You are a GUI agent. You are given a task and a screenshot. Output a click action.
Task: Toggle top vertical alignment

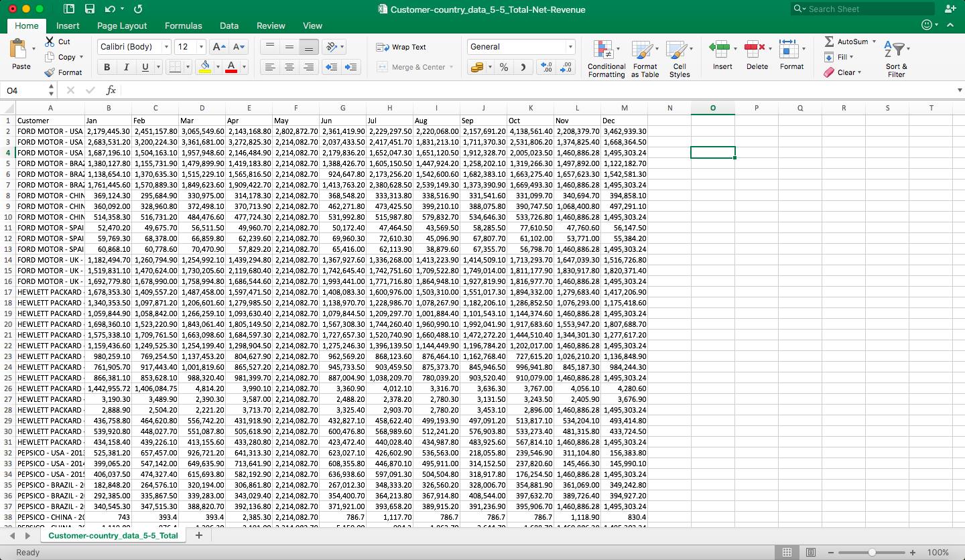pyautogui.click(x=269, y=47)
